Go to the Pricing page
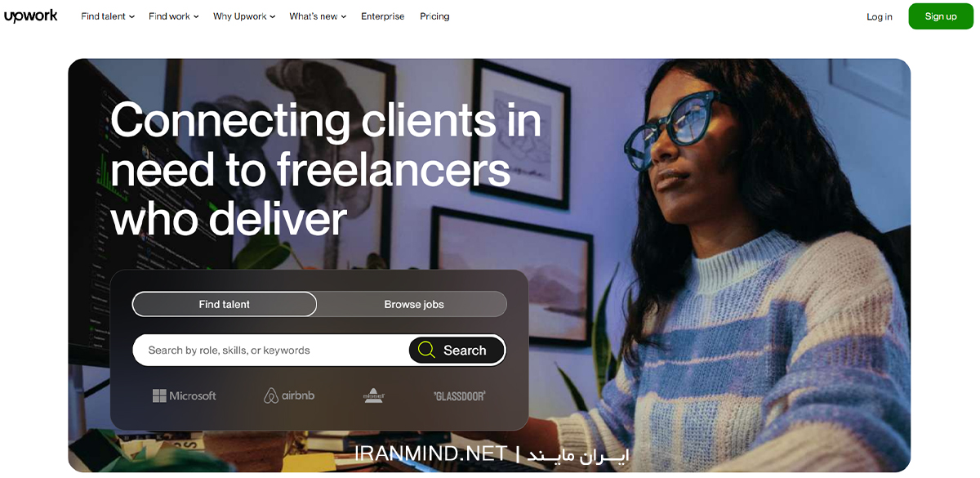This screenshot has width=980, height=478. point(434,16)
